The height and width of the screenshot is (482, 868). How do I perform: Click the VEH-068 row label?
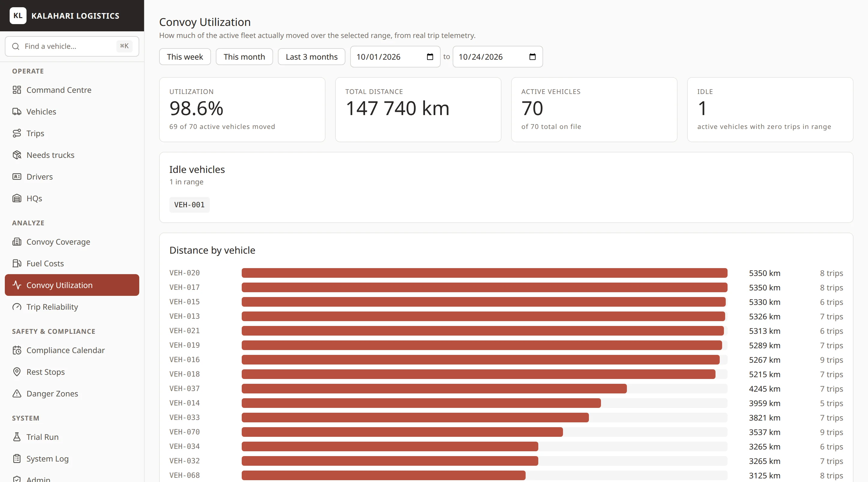[x=184, y=476]
